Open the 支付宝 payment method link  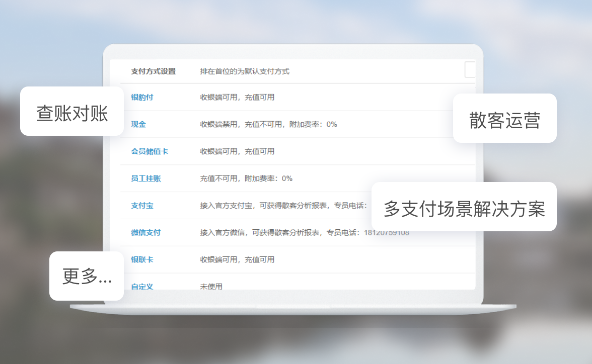142,206
